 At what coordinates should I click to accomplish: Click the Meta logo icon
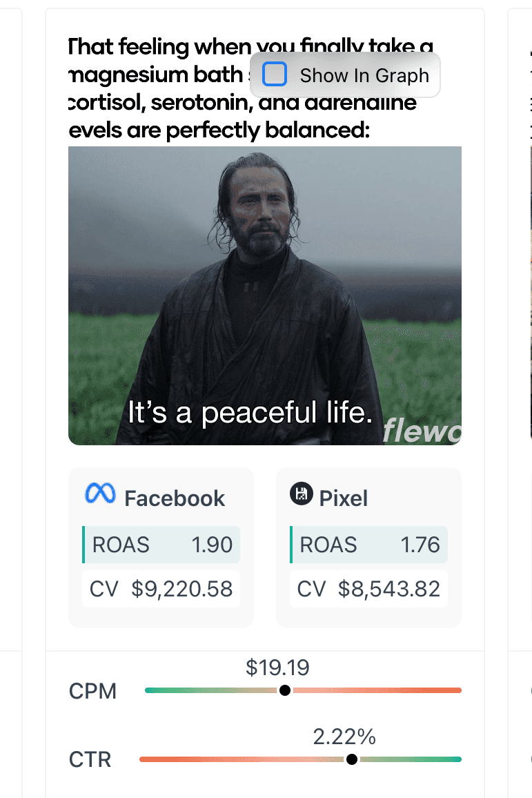tap(100, 494)
